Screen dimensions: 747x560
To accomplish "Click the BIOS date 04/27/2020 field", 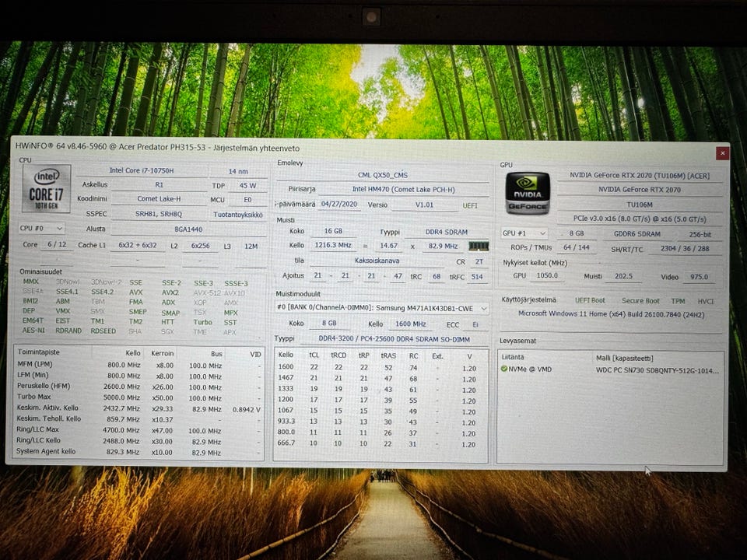I will 339,205.
